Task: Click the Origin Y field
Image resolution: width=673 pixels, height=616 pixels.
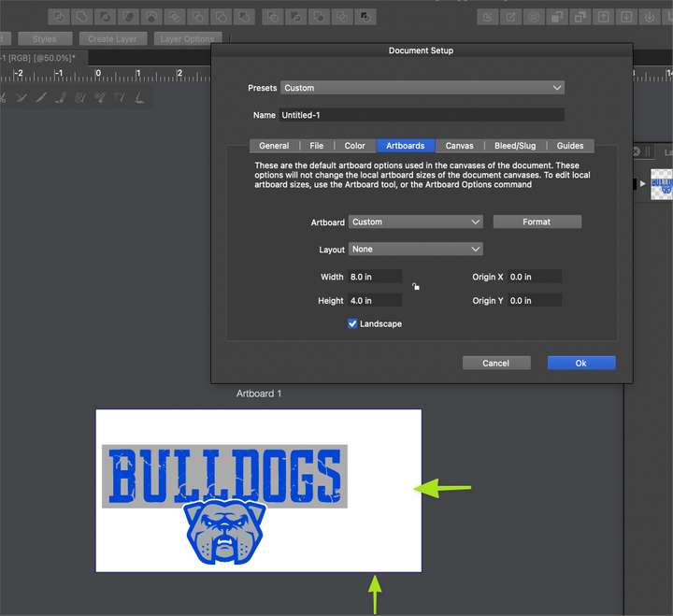Action: 535,300
